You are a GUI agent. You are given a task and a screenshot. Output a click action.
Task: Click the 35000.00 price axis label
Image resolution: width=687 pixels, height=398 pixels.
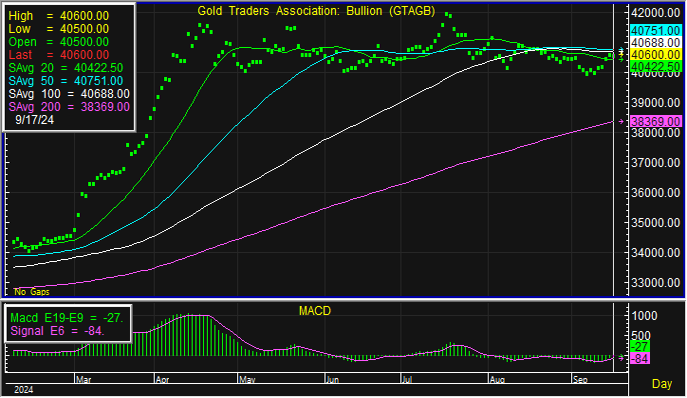pos(655,223)
